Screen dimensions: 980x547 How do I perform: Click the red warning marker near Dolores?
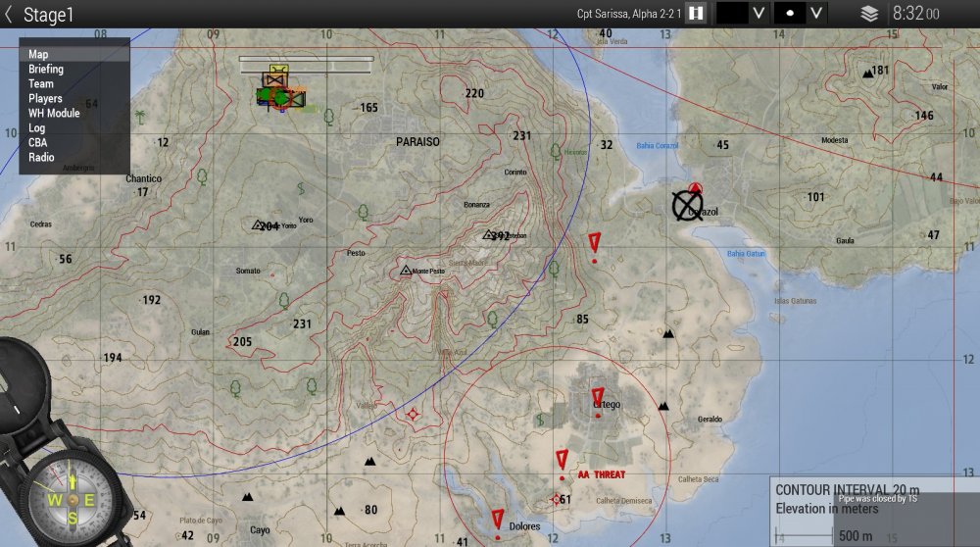pyautogui.click(x=498, y=520)
